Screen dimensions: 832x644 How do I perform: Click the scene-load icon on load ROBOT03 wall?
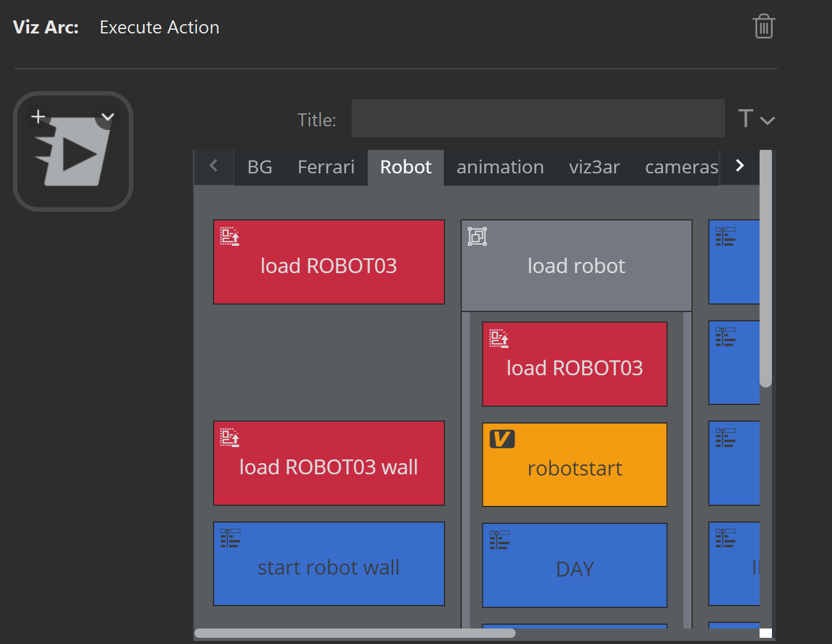coord(230,438)
